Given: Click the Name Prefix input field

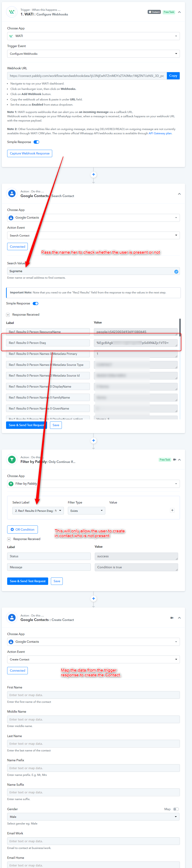Looking at the screenshot, I should (93, 768).
